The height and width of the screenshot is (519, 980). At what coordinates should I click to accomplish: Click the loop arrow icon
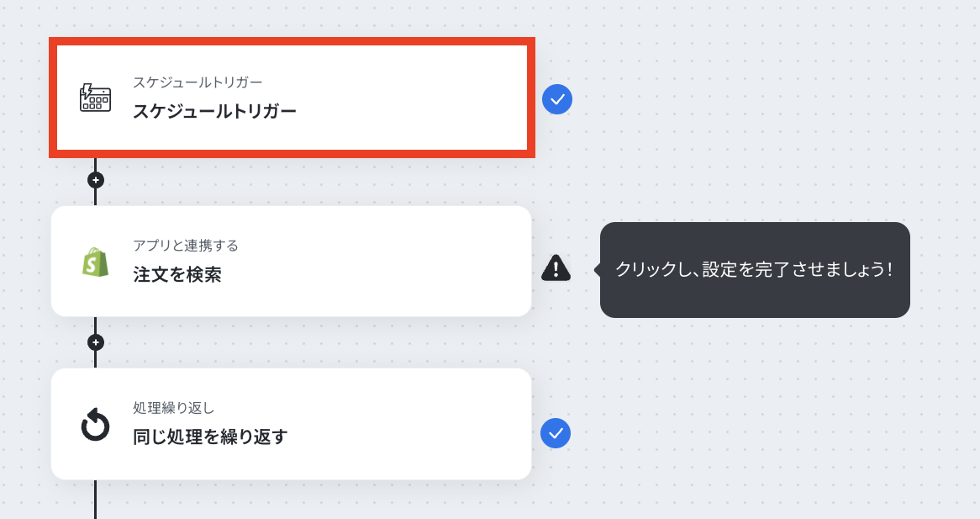pyautogui.click(x=95, y=425)
